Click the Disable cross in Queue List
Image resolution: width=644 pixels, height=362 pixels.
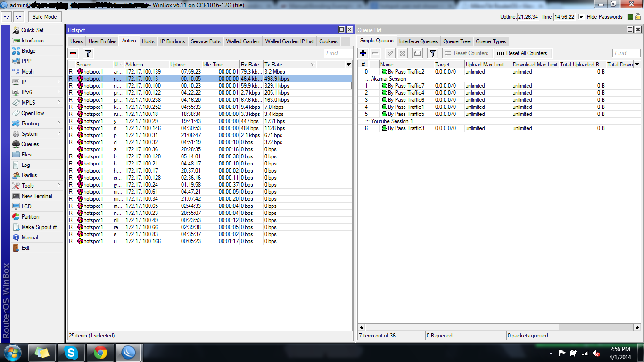point(403,53)
